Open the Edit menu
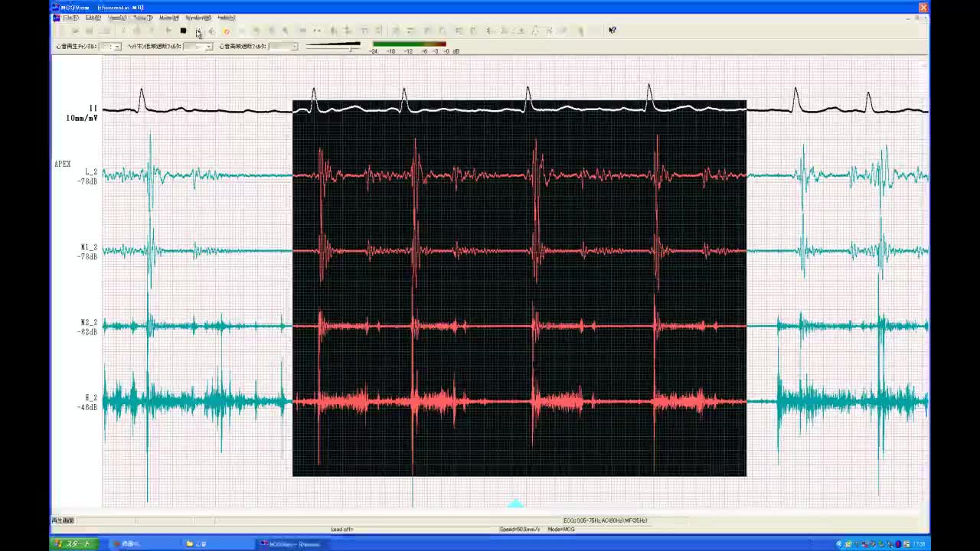Image resolution: width=980 pixels, height=551 pixels. pyautogui.click(x=93, y=18)
